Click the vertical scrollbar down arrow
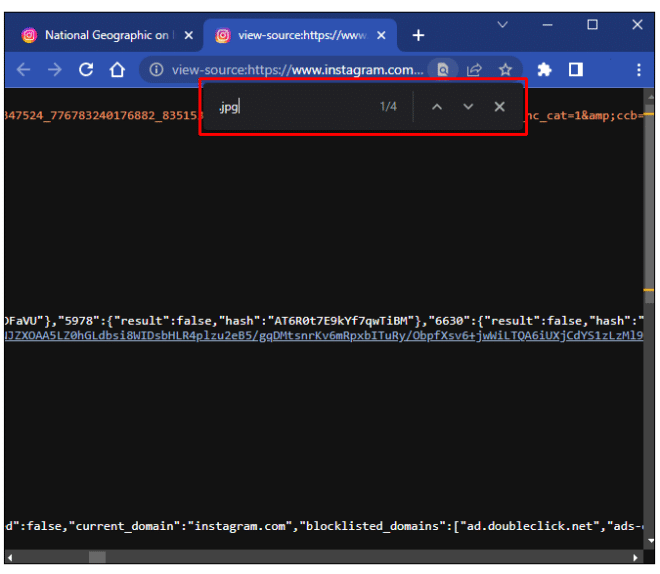The height and width of the screenshot is (574, 660). pyautogui.click(x=651, y=541)
